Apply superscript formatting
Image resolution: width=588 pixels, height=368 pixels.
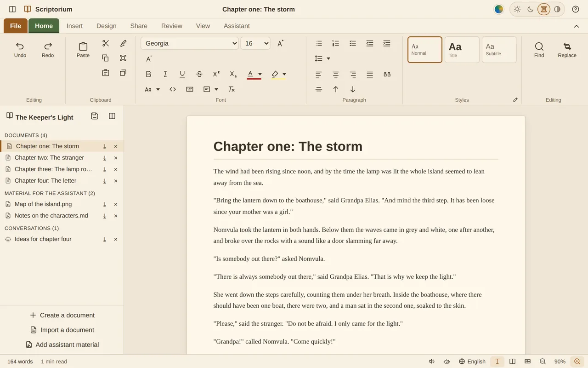216,74
